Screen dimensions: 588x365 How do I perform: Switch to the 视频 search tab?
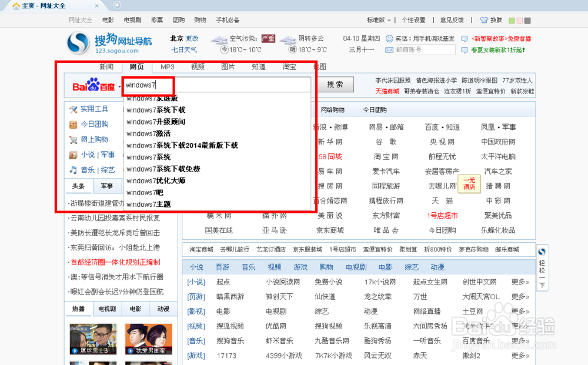198,67
